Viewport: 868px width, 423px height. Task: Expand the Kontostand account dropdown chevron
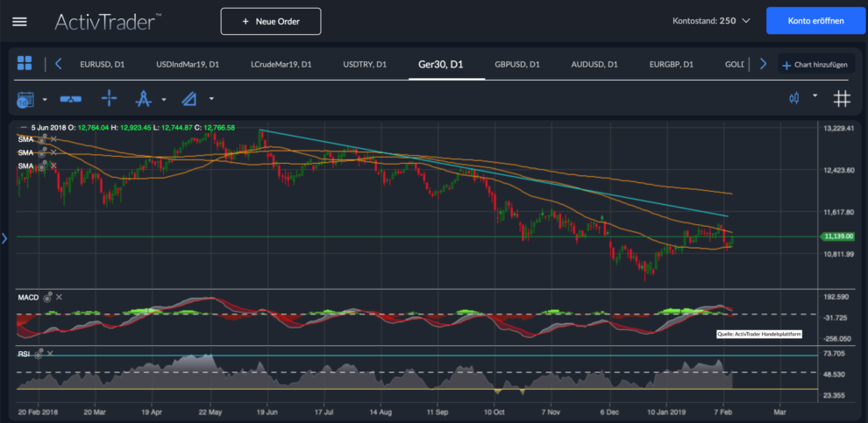[x=745, y=21]
